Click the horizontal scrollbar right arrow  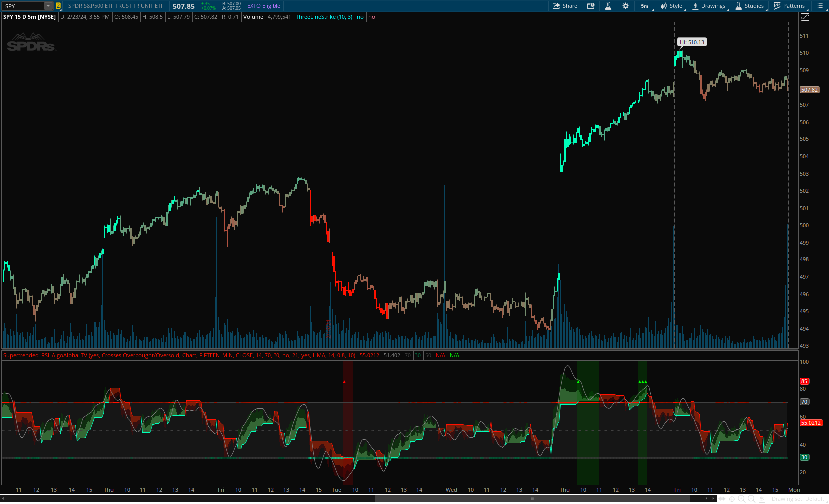point(713,498)
